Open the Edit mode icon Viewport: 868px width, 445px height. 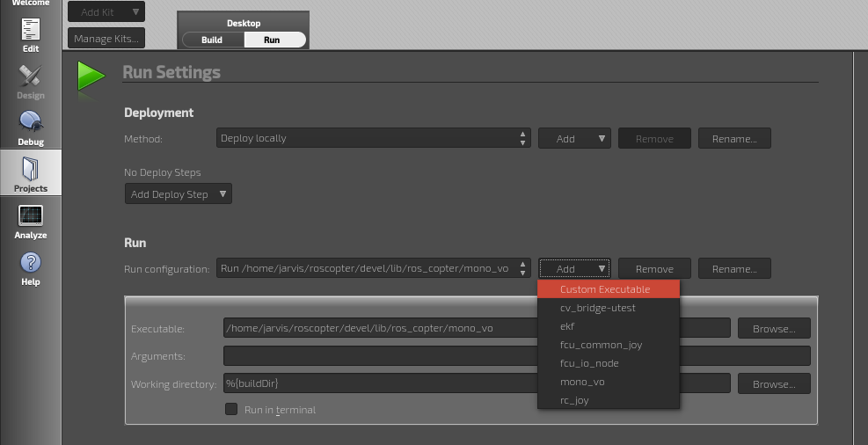31,33
